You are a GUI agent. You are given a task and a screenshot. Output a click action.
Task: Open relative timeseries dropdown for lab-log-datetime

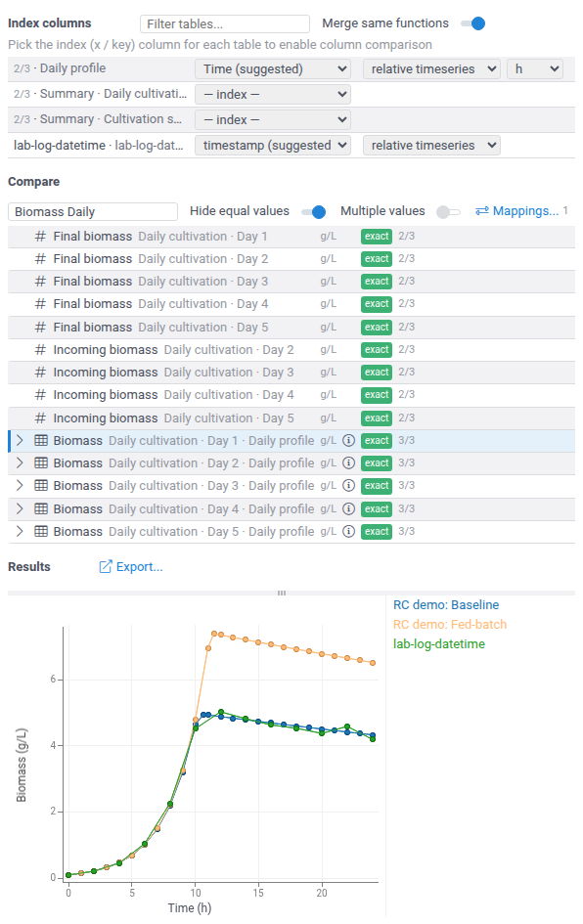pyautogui.click(x=431, y=145)
